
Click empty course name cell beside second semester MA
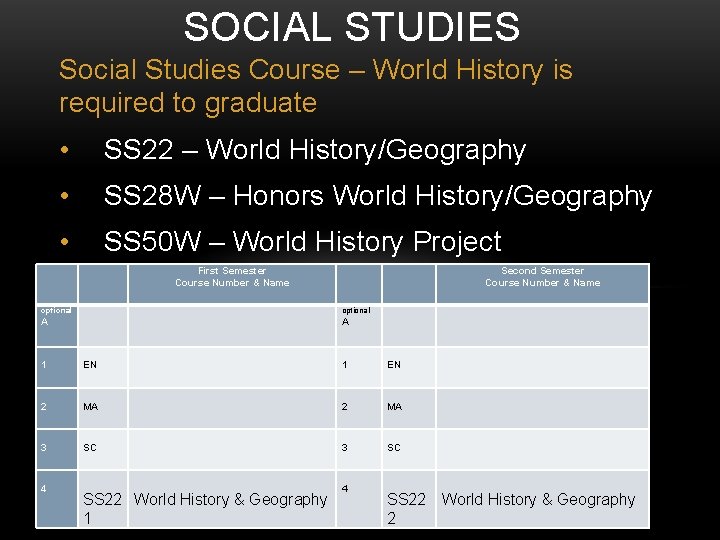(x=542, y=408)
